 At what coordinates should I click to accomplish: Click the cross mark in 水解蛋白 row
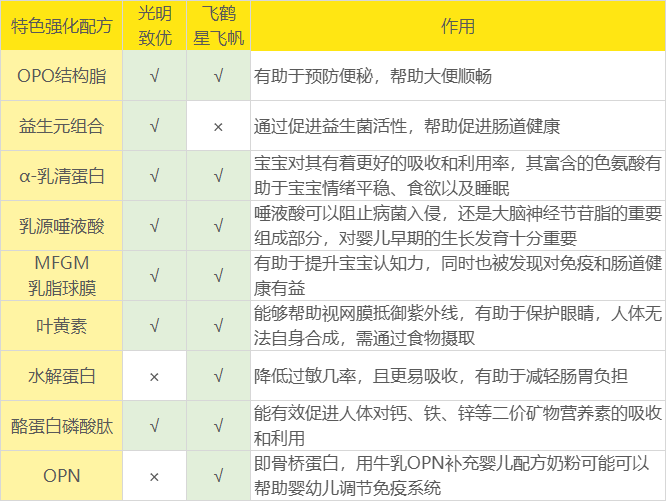click(x=154, y=376)
